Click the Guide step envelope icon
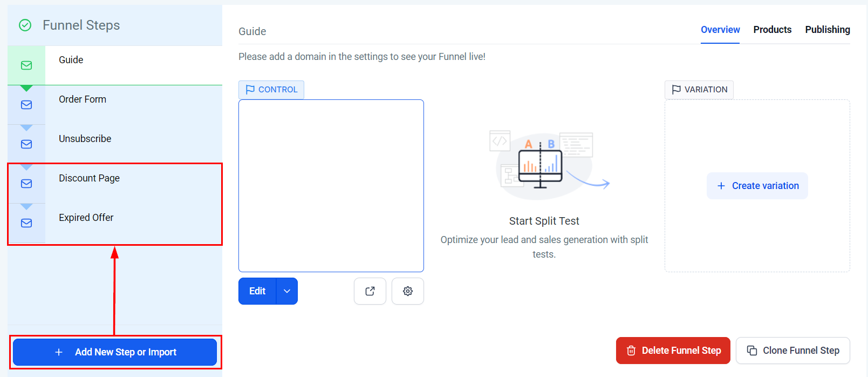 pyautogui.click(x=26, y=65)
